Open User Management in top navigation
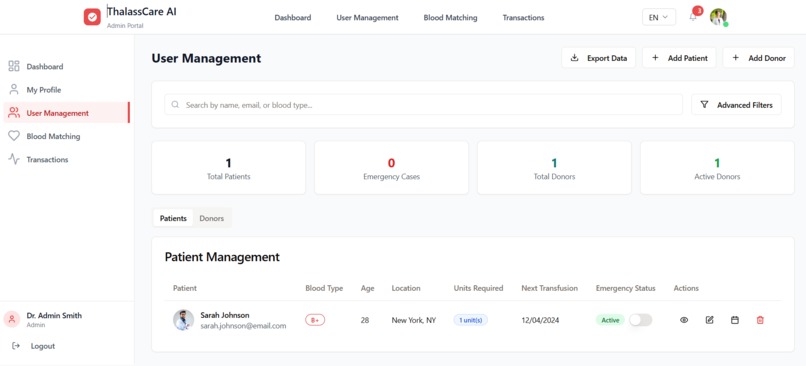806x366 pixels. (367, 17)
